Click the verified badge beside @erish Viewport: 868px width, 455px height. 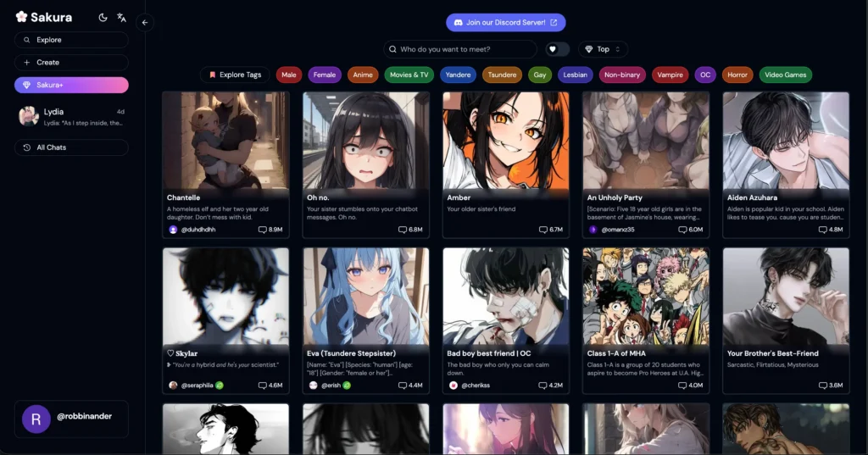pos(347,386)
